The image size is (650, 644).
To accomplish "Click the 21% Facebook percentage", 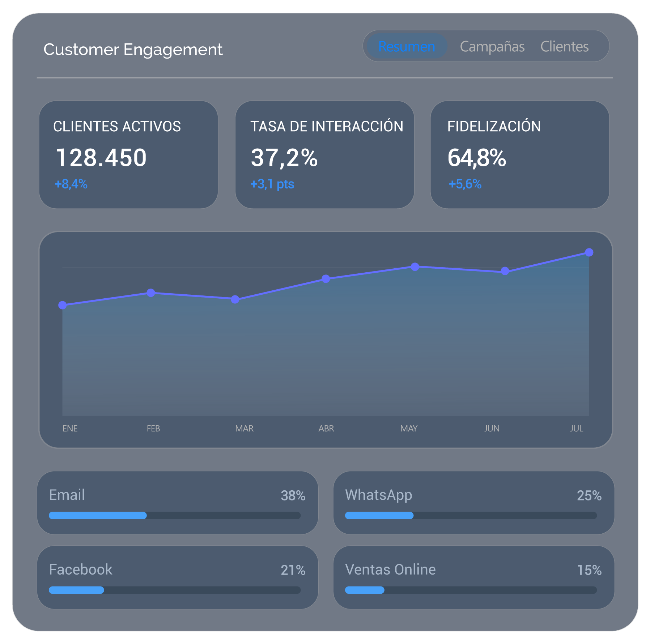I will pos(293,570).
